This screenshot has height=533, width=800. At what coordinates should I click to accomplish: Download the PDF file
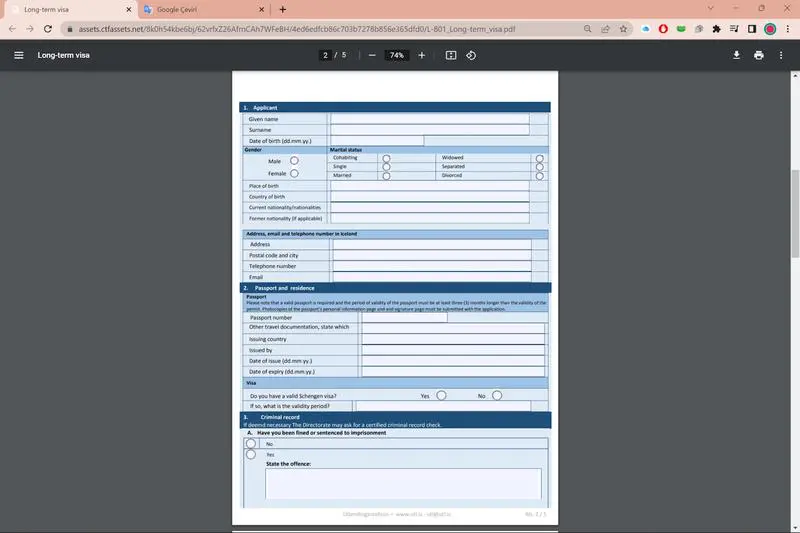pyautogui.click(x=737, y=55)
